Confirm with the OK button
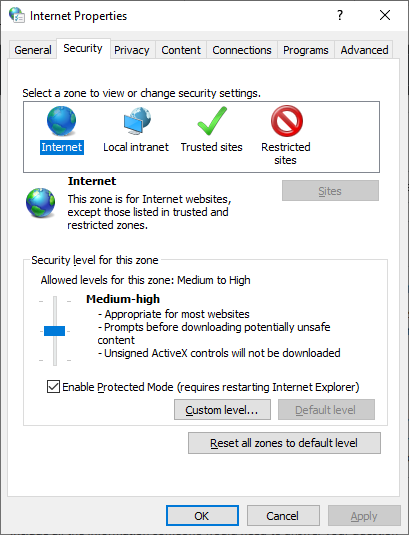 point(202,516)
